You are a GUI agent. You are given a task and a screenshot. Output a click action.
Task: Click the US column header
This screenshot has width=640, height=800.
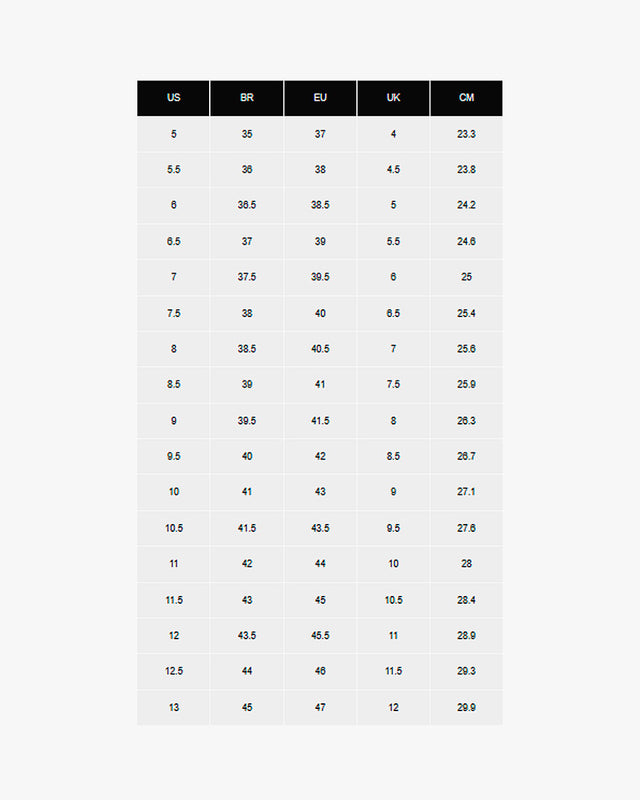174,98
